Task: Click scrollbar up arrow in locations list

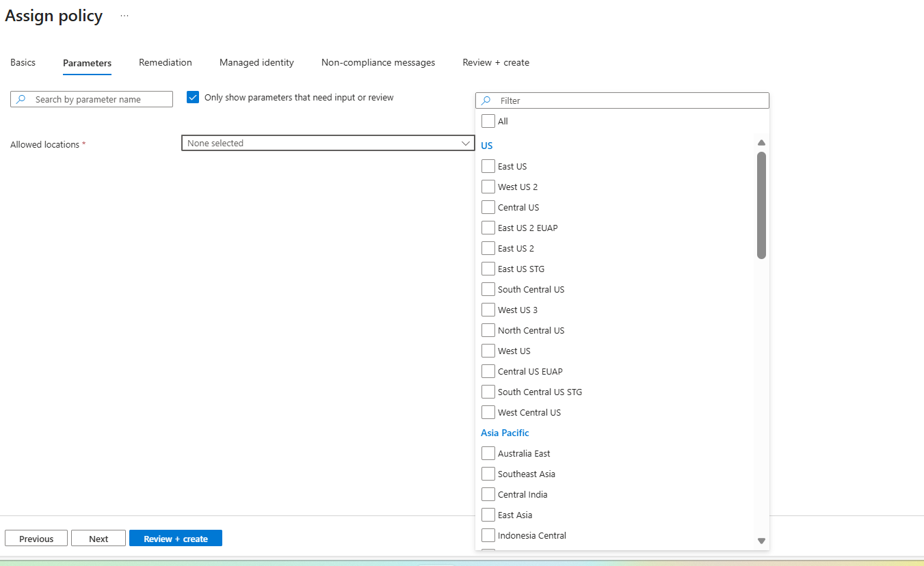Action: (x=761, y=143)
